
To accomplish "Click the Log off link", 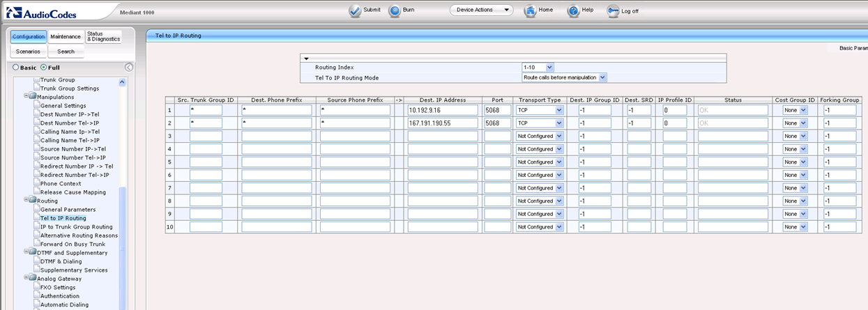I will (x=630, y=11).
